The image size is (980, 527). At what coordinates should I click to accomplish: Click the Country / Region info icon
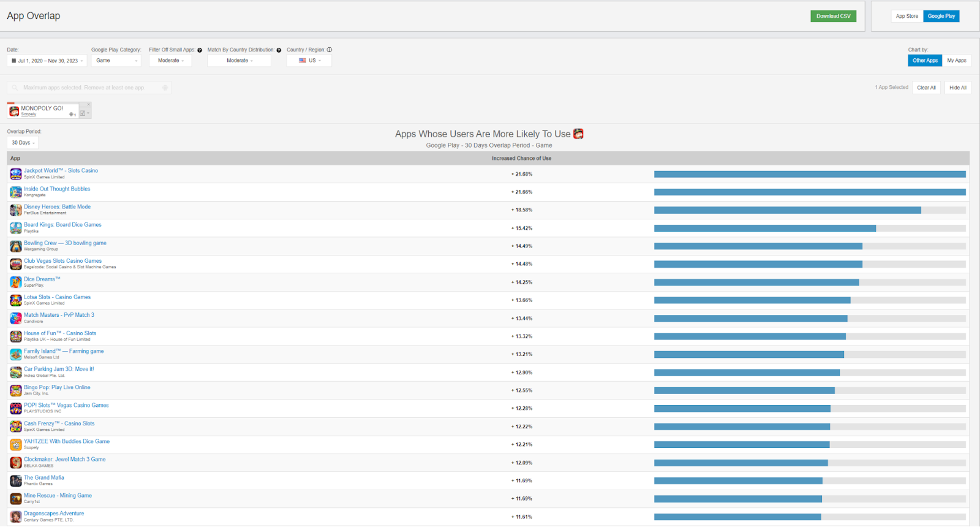330,50
